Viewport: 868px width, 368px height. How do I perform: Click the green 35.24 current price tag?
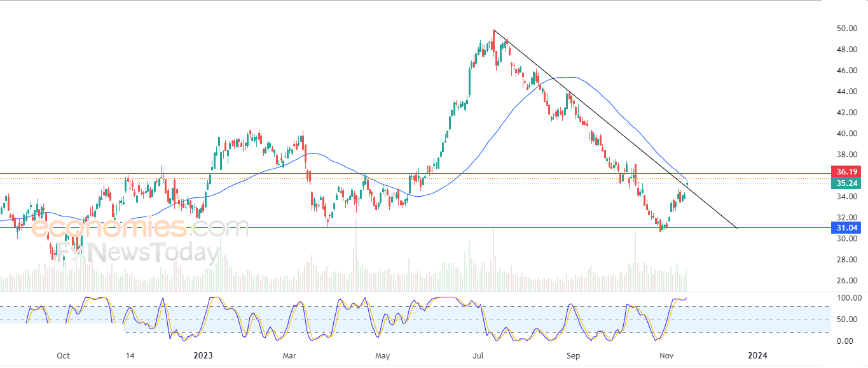click(847, 183)
